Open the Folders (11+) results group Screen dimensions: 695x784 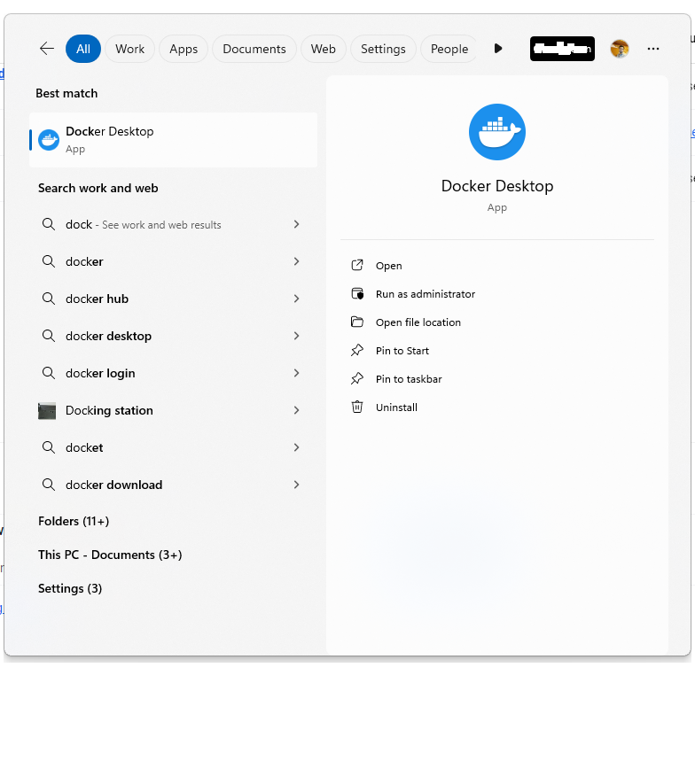(x=74, y=521)
